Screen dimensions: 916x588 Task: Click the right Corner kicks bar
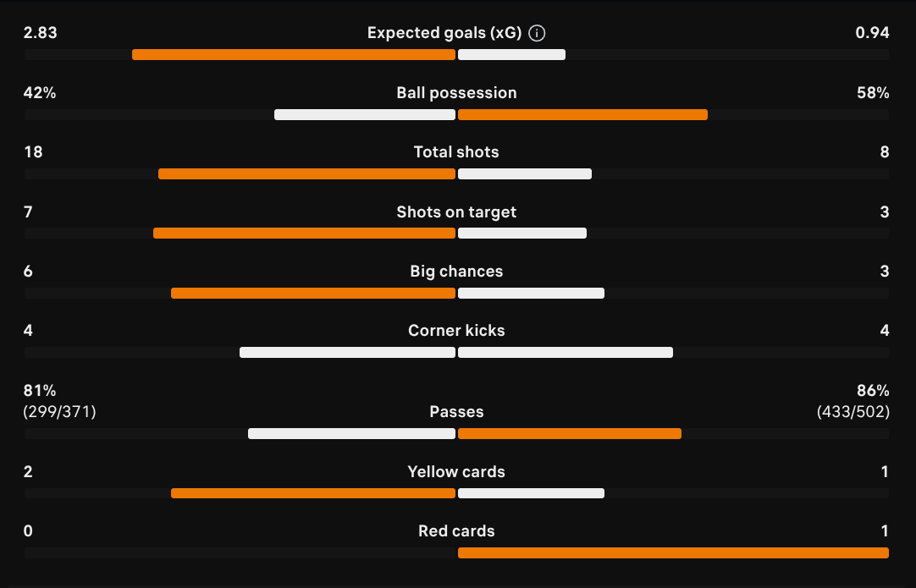click(x=566, y=353)
